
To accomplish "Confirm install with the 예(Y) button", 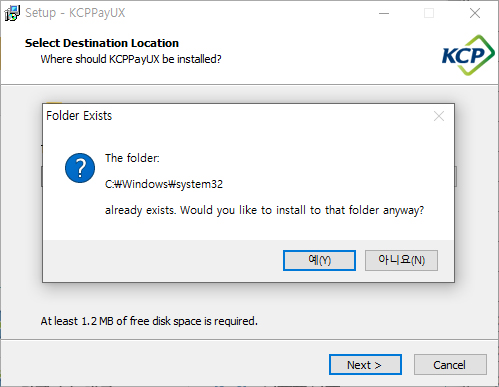I will pyautogui.click(x=319, y=260).
